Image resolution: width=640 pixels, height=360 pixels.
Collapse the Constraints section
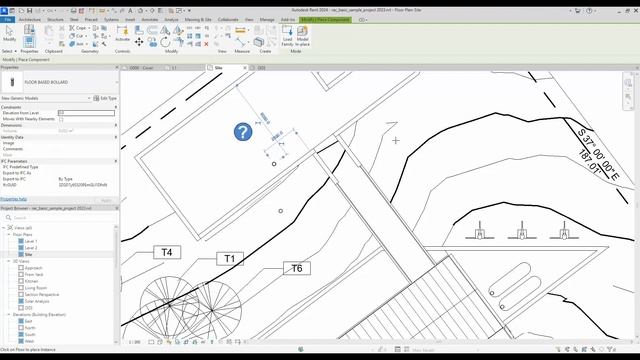tap(116, 107)
